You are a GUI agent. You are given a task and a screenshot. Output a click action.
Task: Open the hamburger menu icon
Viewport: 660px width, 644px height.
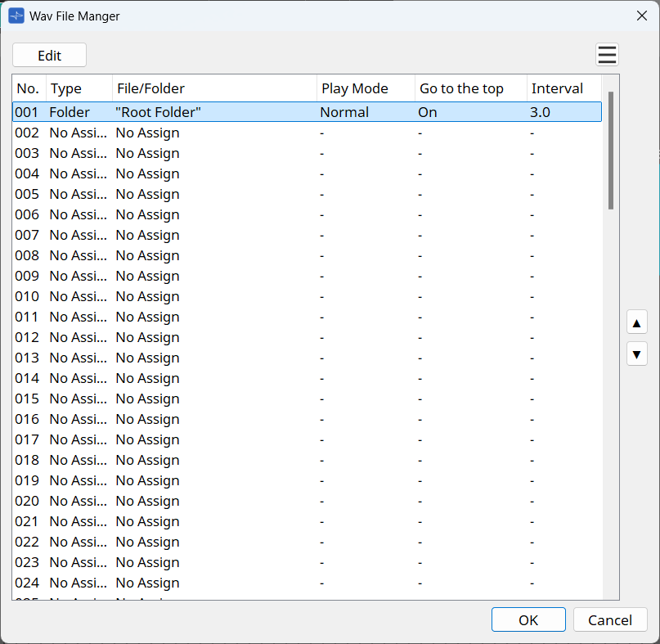click(607, 54)
